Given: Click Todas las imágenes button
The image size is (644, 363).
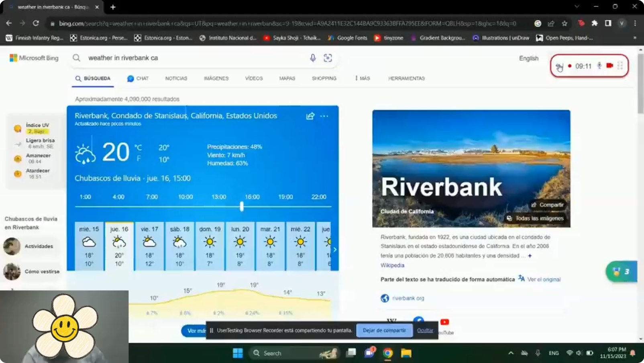Looking at the screenshot, I should (535, 218).
